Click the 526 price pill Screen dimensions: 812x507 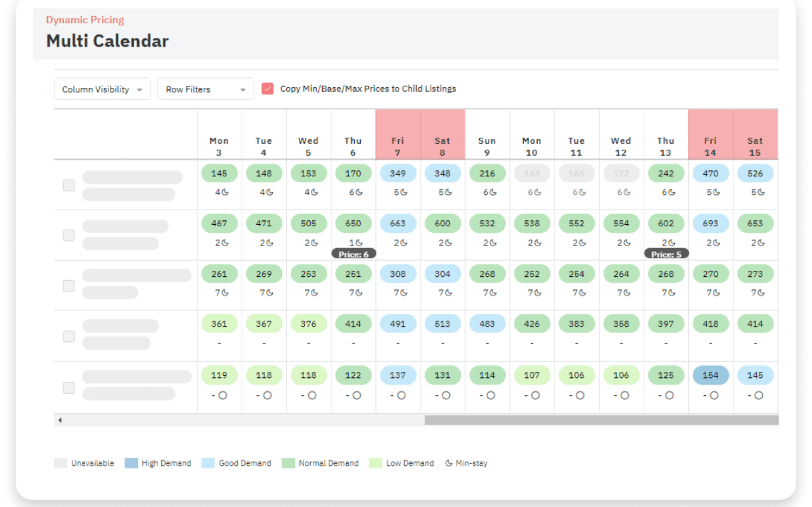[x=755, y=174]
